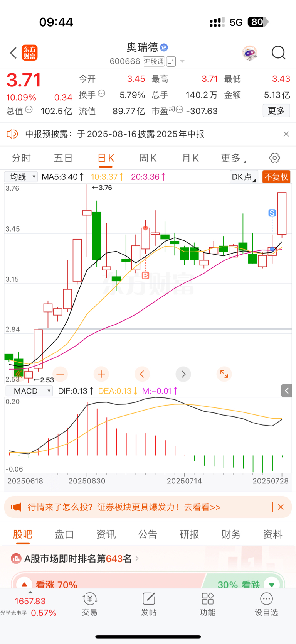Switch to the 研报 tab

pos(189,534)
